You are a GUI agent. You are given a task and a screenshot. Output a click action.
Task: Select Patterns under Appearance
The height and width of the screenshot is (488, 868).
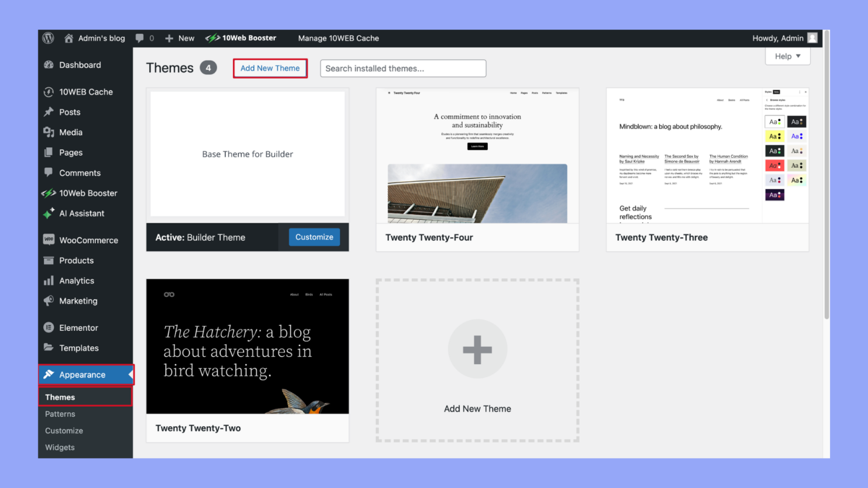point(60,414)
